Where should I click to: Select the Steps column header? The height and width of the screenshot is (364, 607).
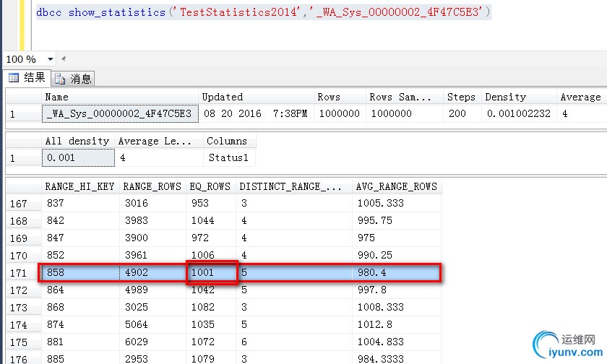(x=462, y=97)
